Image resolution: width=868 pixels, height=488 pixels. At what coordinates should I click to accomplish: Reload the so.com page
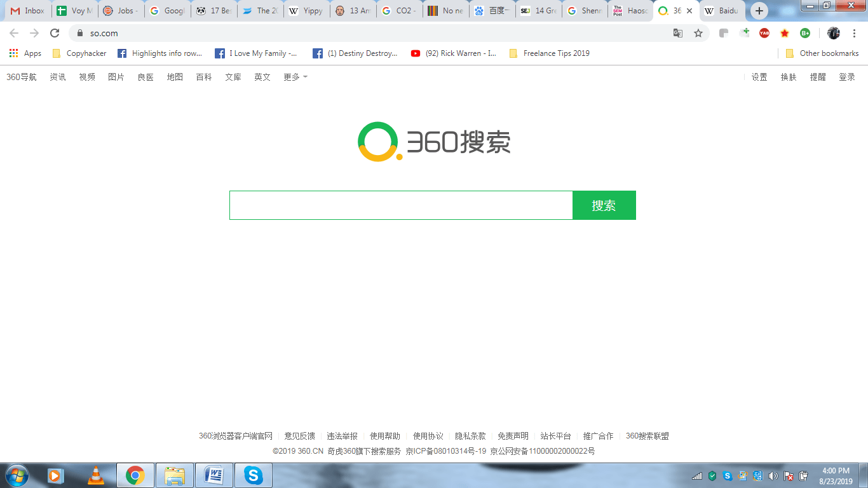coord(55,33)
